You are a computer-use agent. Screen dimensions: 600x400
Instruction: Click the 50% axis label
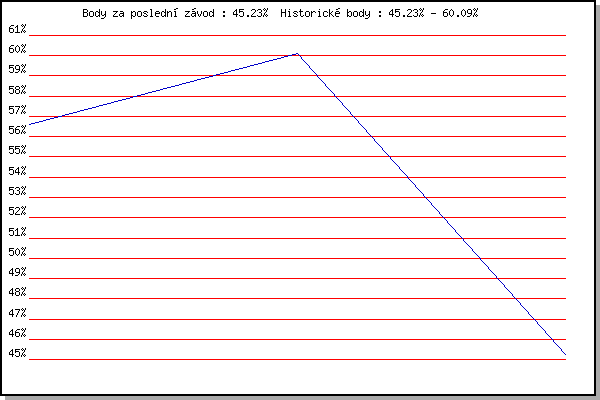pos(17,252)
